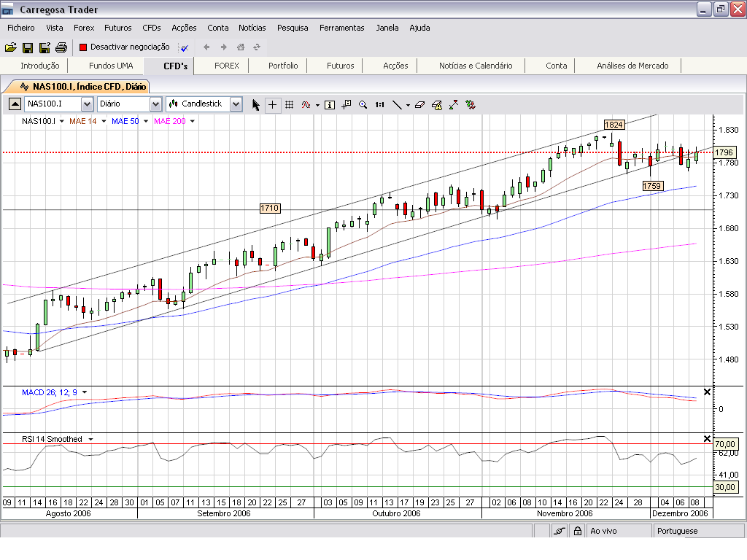
Task: Expand the MAE 200 legend dropdown
Action: tap(193, 122)
